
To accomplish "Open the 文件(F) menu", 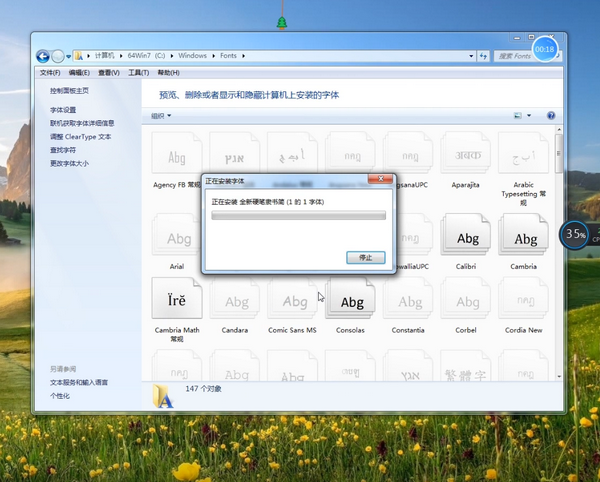I will tap(50, 73).
